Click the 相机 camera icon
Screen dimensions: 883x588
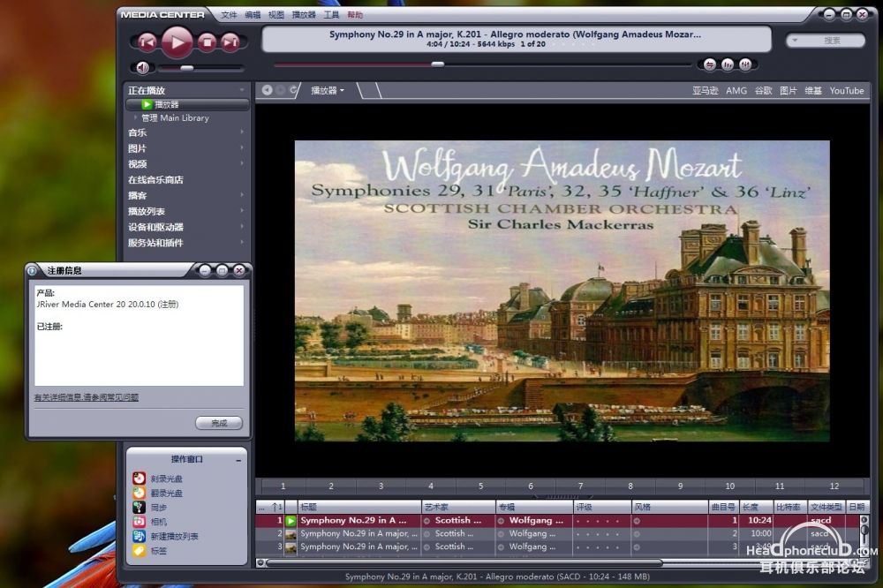click(x=140, y=522)
